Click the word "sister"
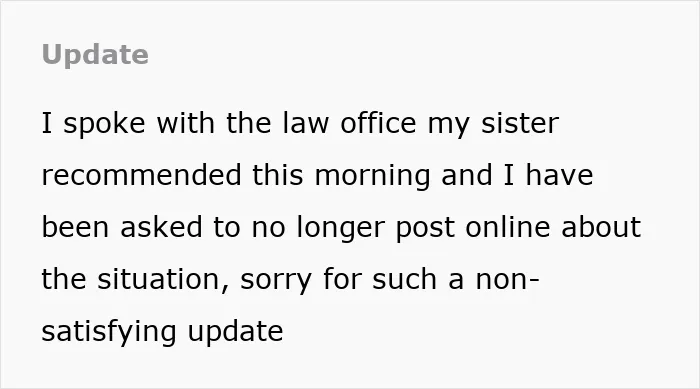This screenshot has width=700, height=389. pyautogui.click(x=520, y=123)
